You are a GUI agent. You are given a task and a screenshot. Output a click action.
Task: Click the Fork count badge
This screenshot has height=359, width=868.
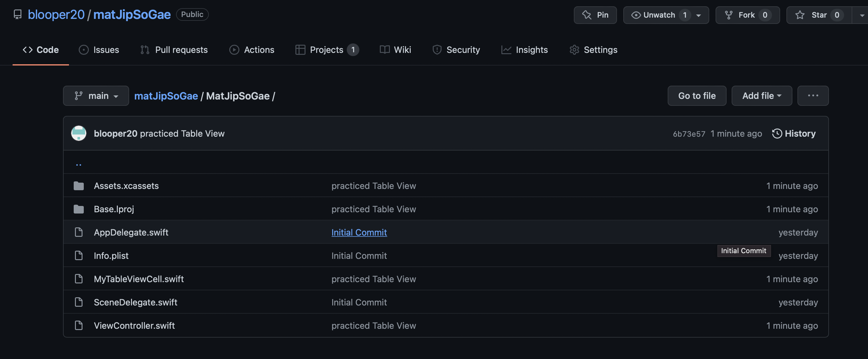(x=765, y=15)
